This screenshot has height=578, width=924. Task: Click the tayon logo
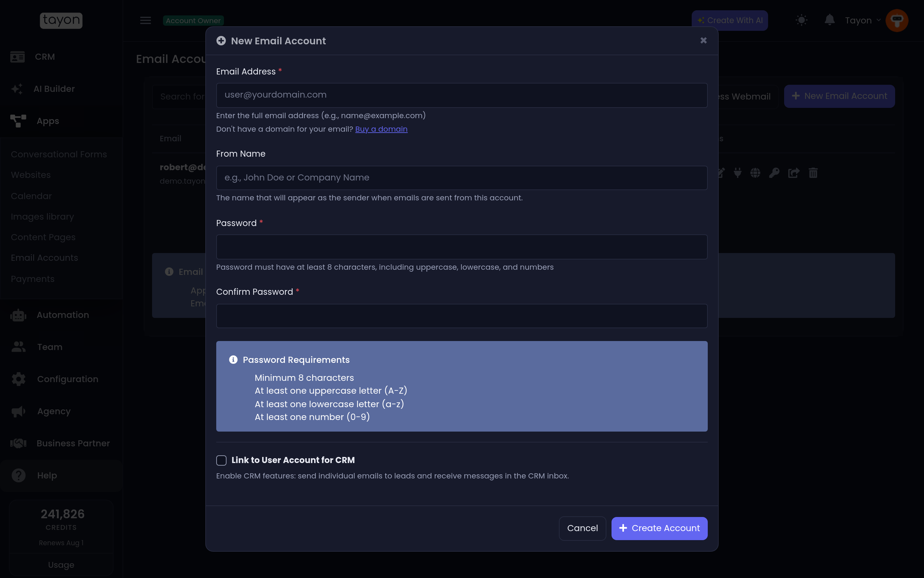coord(61,20)
